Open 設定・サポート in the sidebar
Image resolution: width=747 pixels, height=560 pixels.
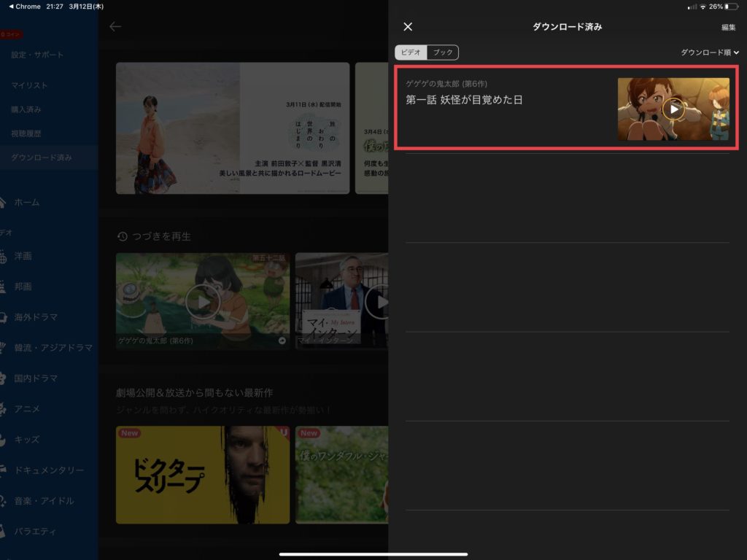37,55
